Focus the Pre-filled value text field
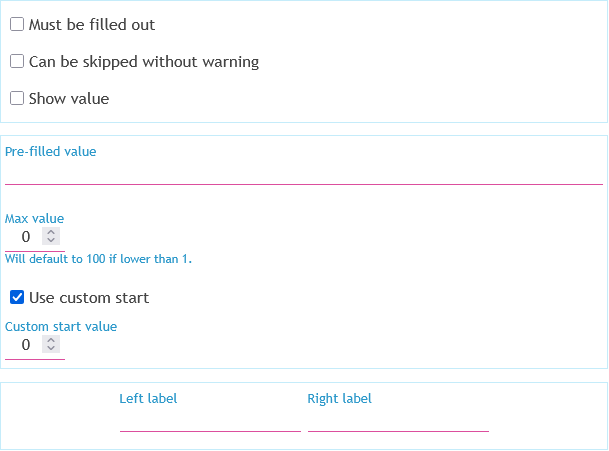The image size is (609, 451). 303,174
